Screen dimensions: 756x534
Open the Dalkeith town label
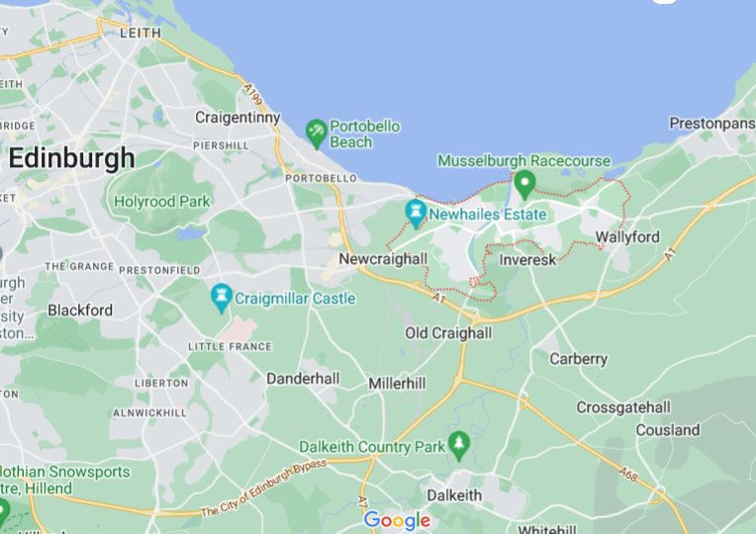click(x=454, y=495)
